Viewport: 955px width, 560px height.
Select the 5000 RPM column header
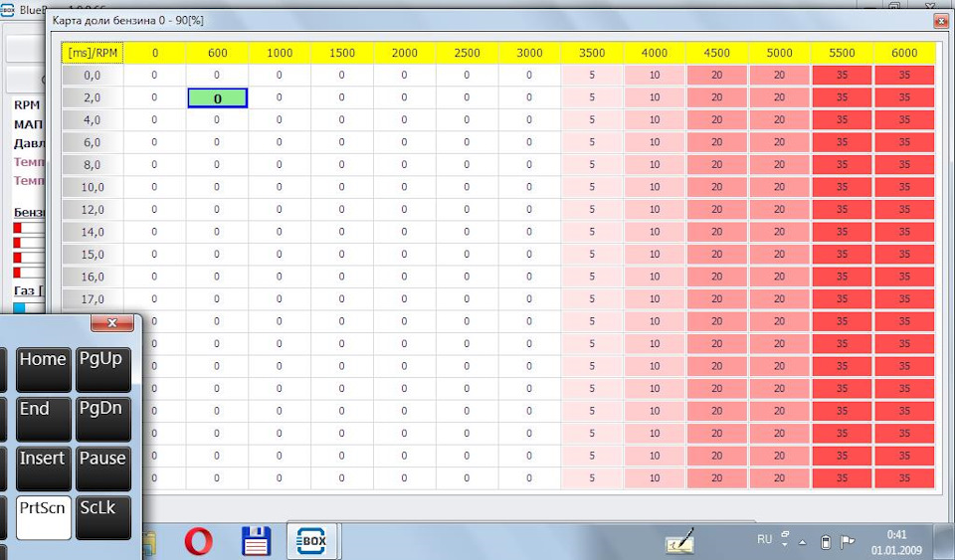click(x=779, y=53)
